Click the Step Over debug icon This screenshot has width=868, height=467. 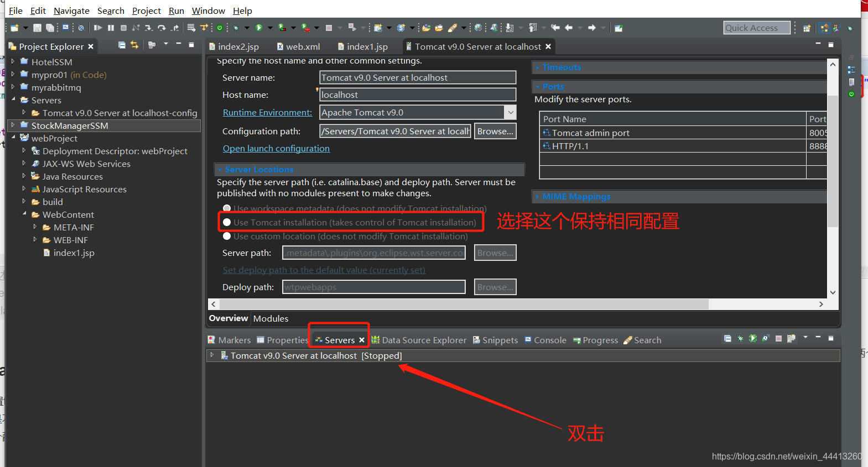162,28
